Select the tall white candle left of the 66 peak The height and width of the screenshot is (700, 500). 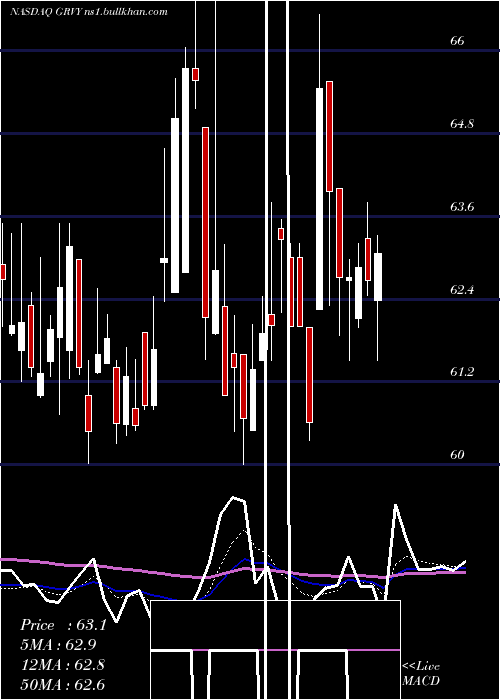tap(185, 170)
